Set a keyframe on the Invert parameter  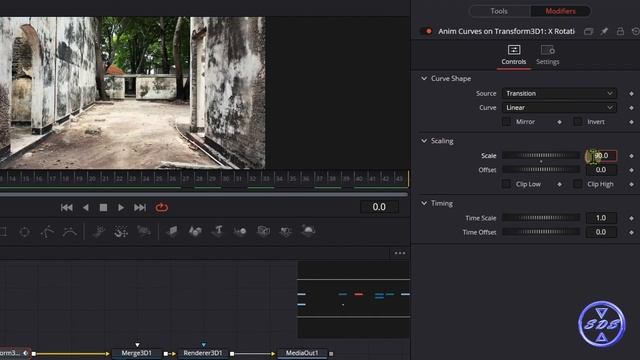point(631,122)
